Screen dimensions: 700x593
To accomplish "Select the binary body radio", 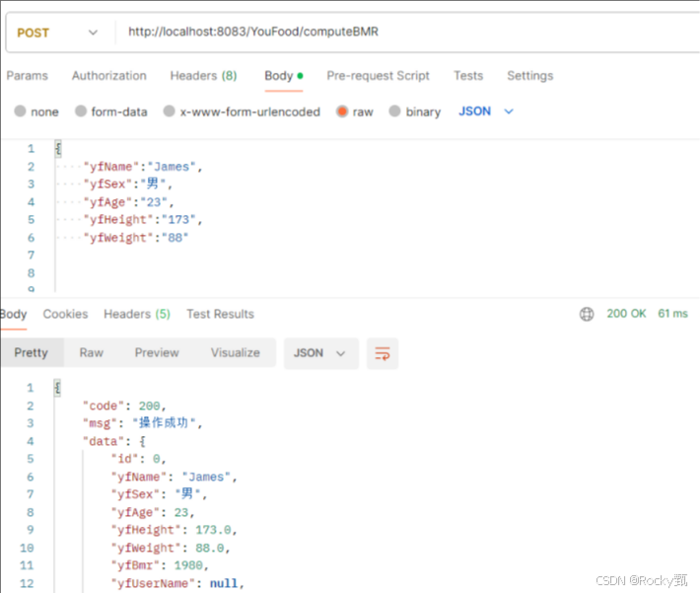I will 415,111.
